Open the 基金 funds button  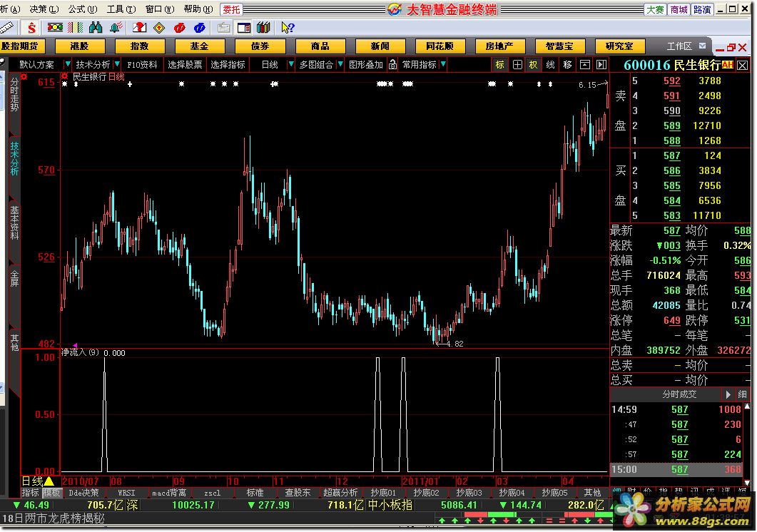coord(199,46)
